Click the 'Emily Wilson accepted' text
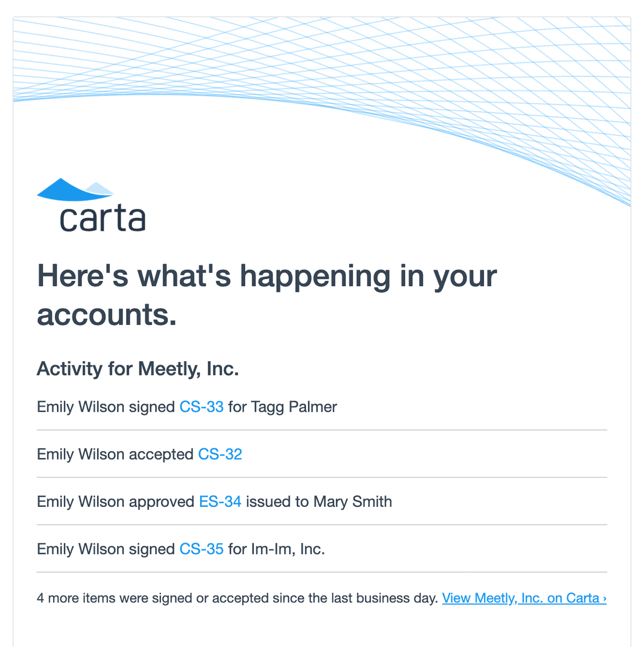 click(115, 454)
